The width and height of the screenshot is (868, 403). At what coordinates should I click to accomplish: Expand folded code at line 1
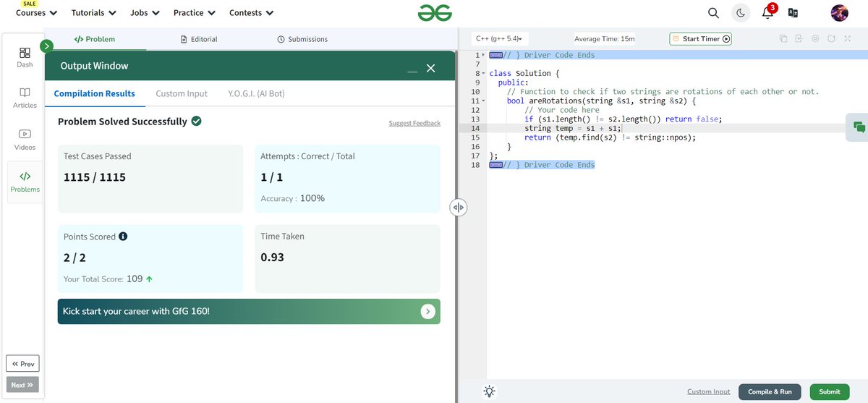click(x=484, y=55)
